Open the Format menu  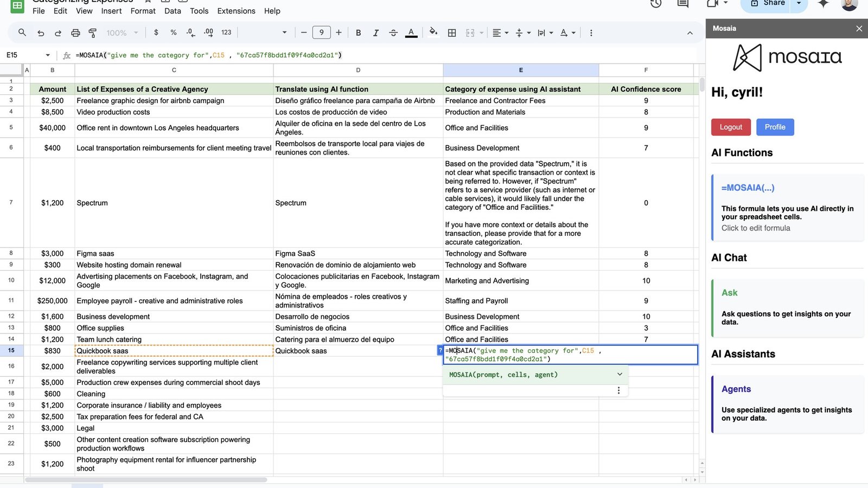(143, 11)
